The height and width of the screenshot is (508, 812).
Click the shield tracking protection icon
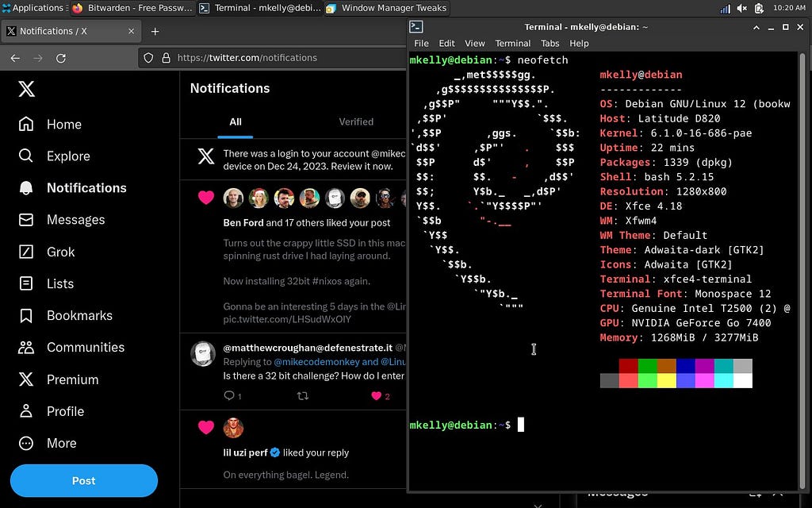148,58
